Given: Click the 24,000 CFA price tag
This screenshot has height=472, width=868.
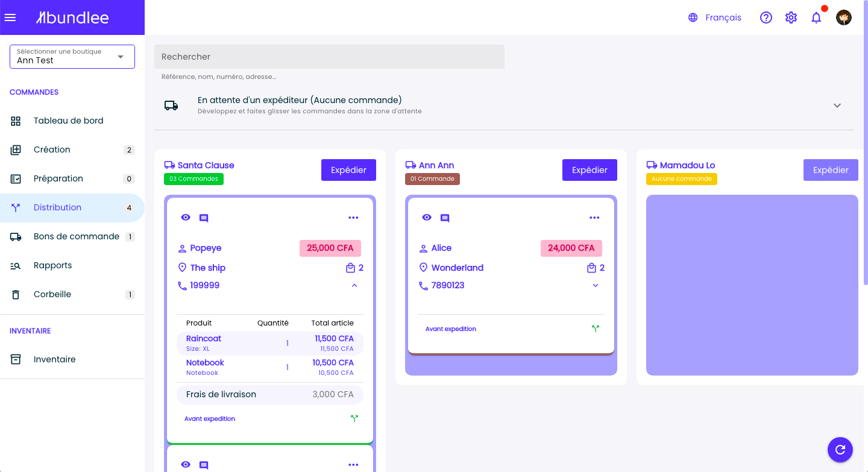Looking at the screenshot, I should point(571,248).
